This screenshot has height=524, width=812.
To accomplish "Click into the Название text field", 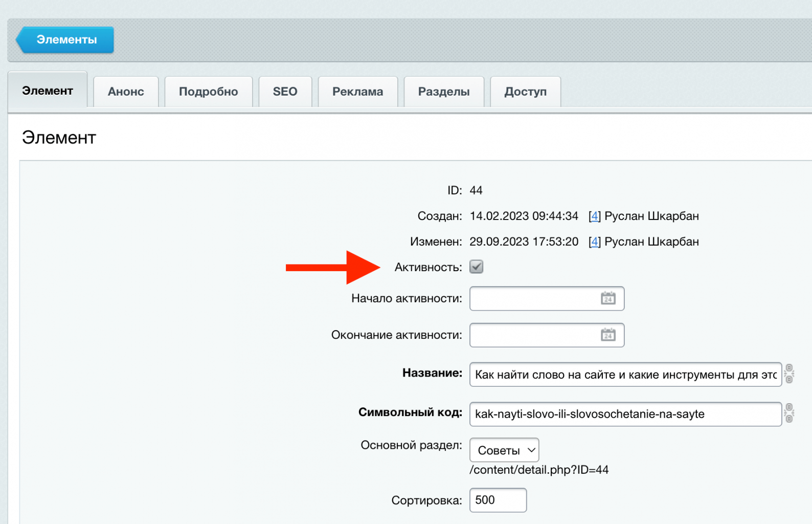I will click(x=626, y=375).
